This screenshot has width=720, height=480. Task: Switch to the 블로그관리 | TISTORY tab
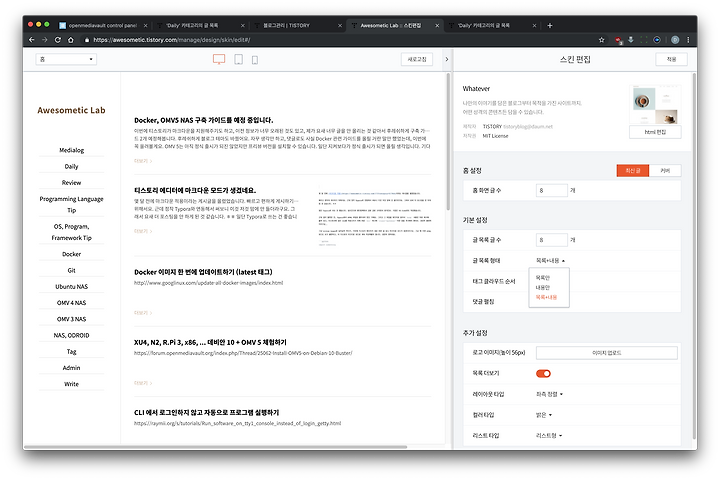coord(297,26)
